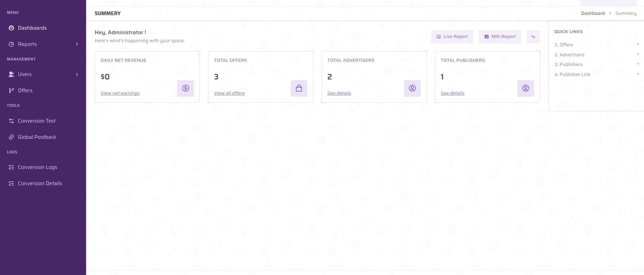The image size is (644, 275).
Task: Click Dashboard in the breadcrumb
Action: (592, 13)
